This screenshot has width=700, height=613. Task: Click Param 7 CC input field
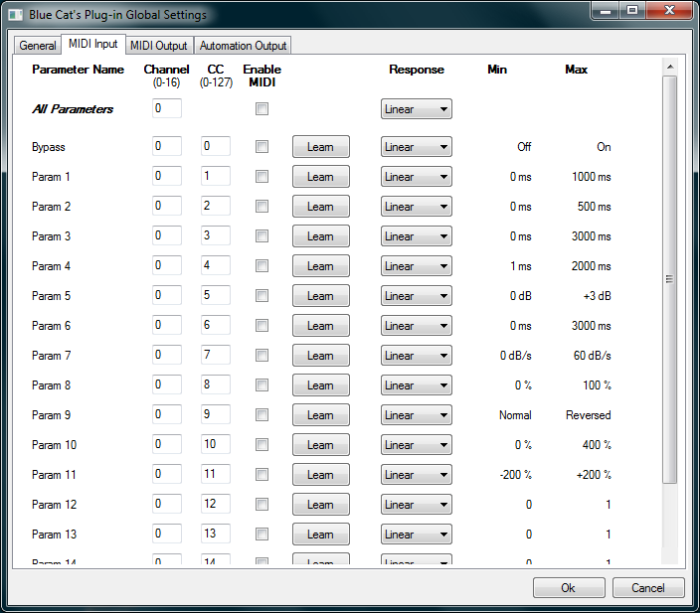click(215, 355)
